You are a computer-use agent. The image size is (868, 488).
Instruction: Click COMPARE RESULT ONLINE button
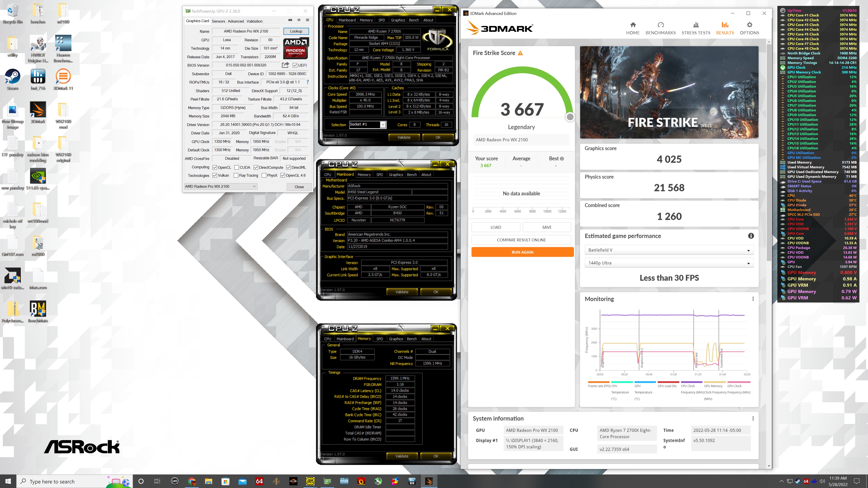click(x=521, y=240)
